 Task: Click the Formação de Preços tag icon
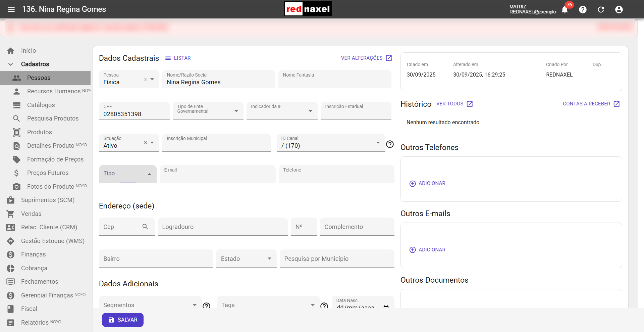tap(16, 159)
